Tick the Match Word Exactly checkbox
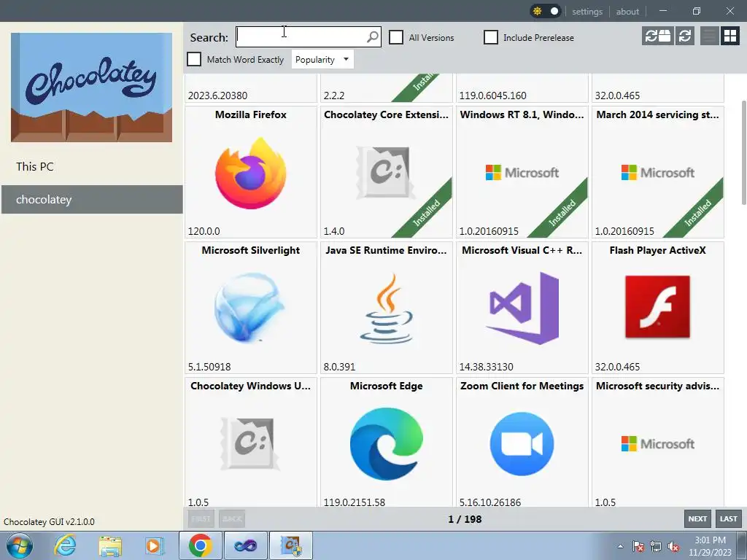 point(194,59)
